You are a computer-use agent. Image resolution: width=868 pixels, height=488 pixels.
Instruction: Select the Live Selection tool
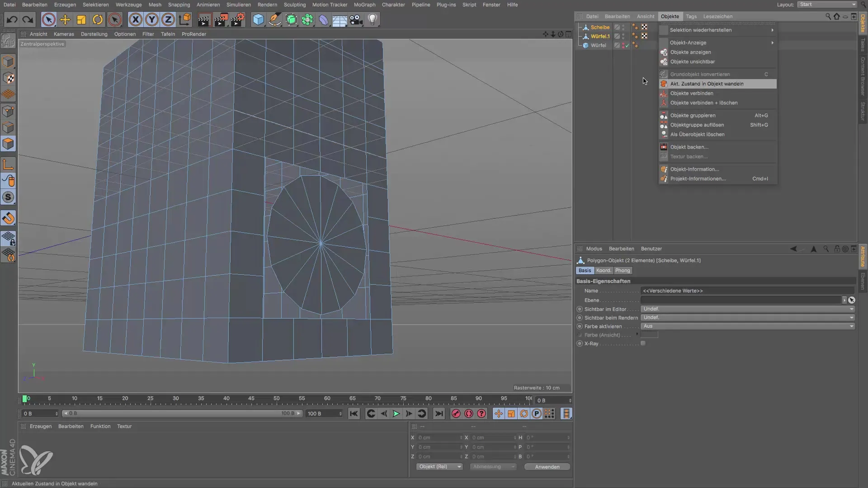pyautogui.click(x=49, y=19)
